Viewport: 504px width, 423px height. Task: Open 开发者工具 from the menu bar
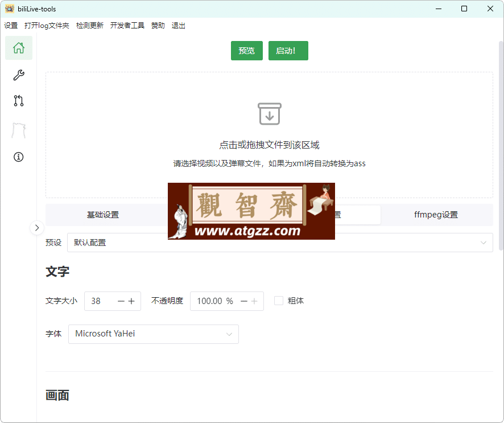pos(127,26)
